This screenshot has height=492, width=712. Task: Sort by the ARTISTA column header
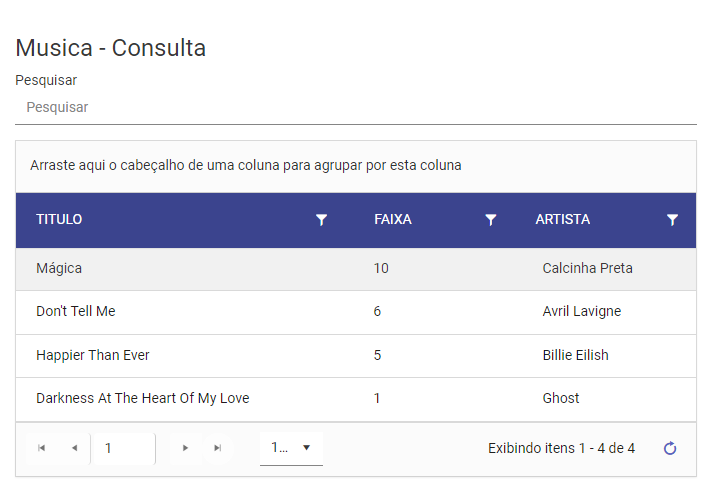pos(563,220)
